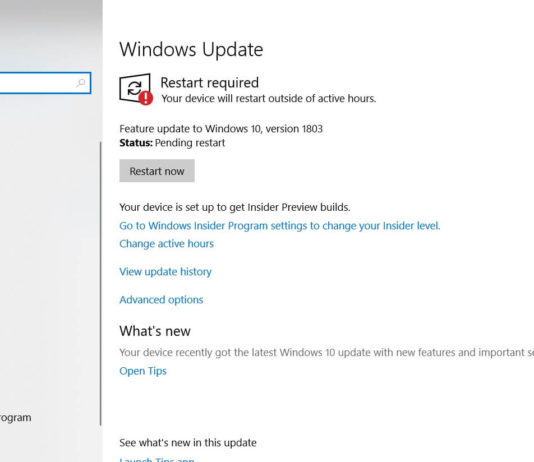This screenshot has width=534, height=462.
Task: Click 'Your device will restart outside of active hours'
Action: point(268,99)
